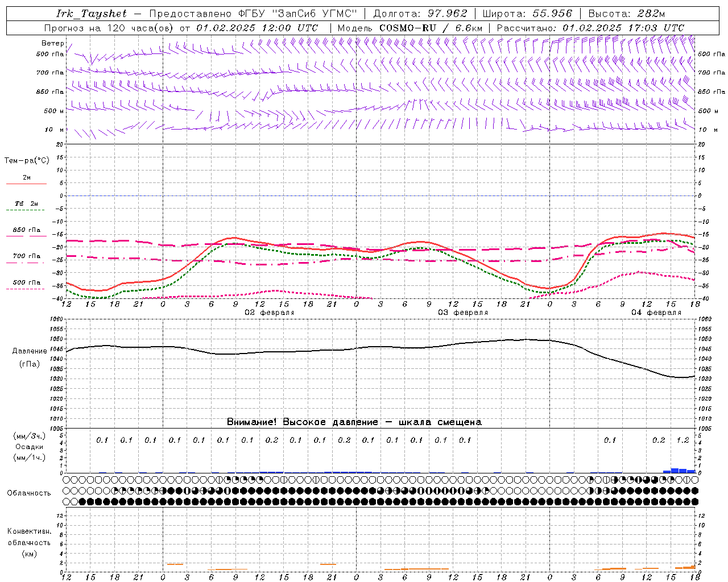
Task: Click the 1.2 precipitation value
Action: pyautogui.click(x=682, y=440)
